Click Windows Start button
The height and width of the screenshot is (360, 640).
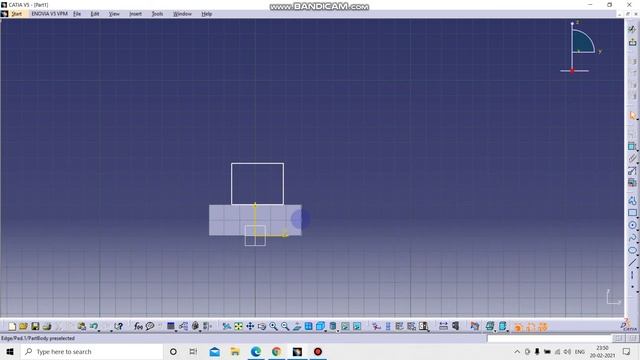(10, 351)
